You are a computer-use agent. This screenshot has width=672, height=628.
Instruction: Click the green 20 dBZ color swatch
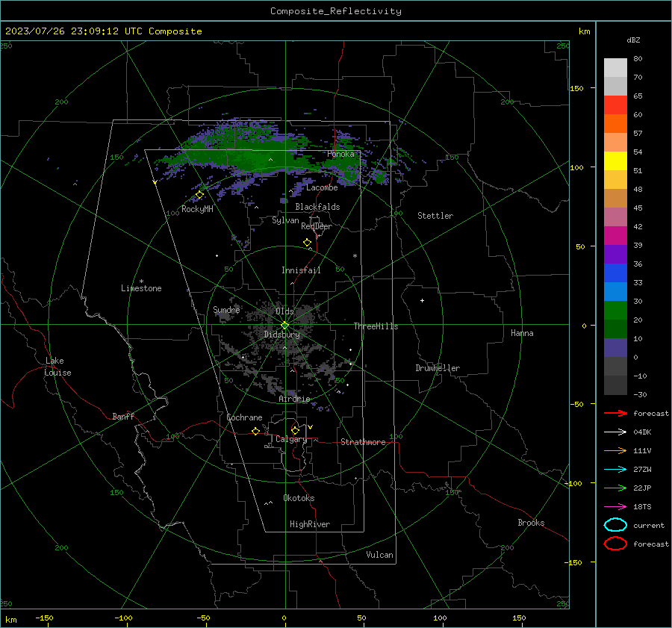point(615,310)
